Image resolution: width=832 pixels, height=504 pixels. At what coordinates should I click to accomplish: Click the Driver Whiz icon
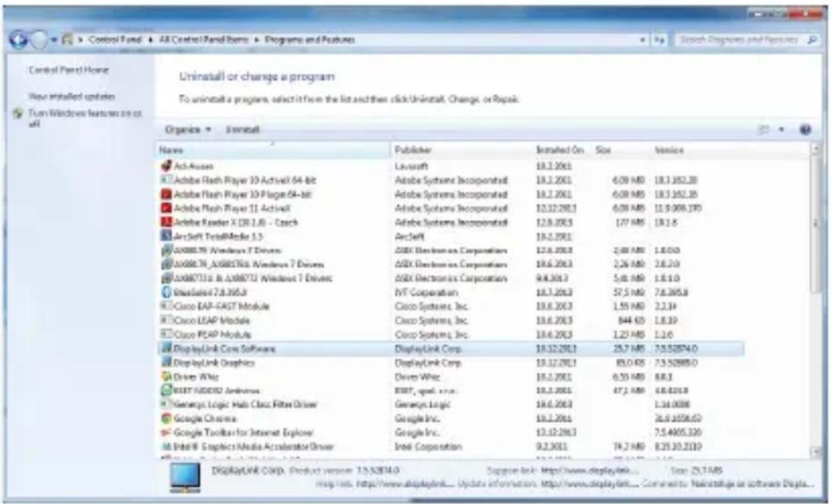[x=167, y=376]
